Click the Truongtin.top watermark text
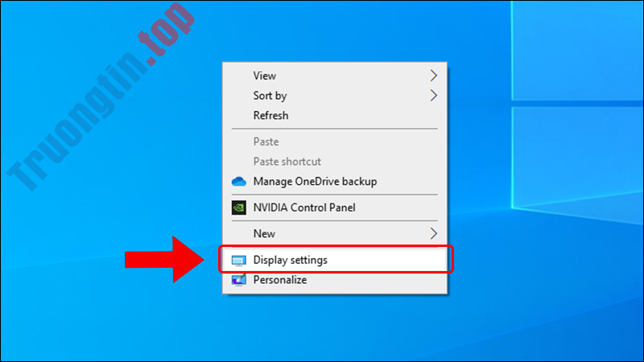 [101, 97]
